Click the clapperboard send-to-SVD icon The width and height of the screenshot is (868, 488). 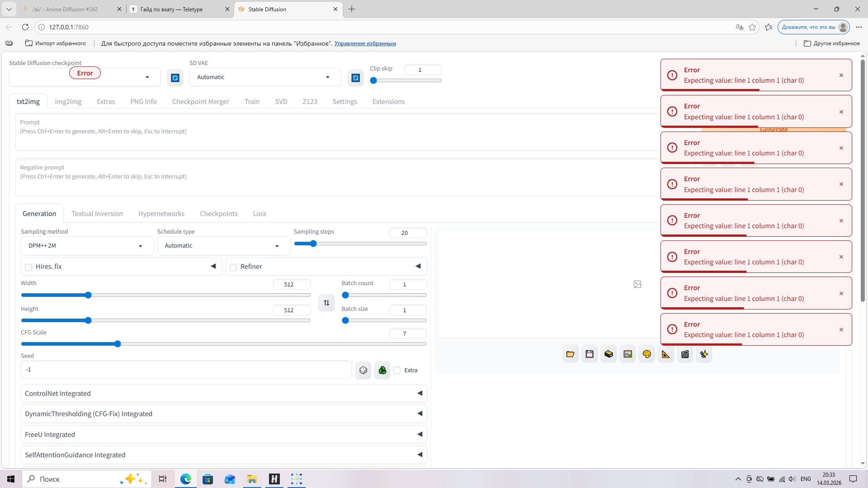685,354
